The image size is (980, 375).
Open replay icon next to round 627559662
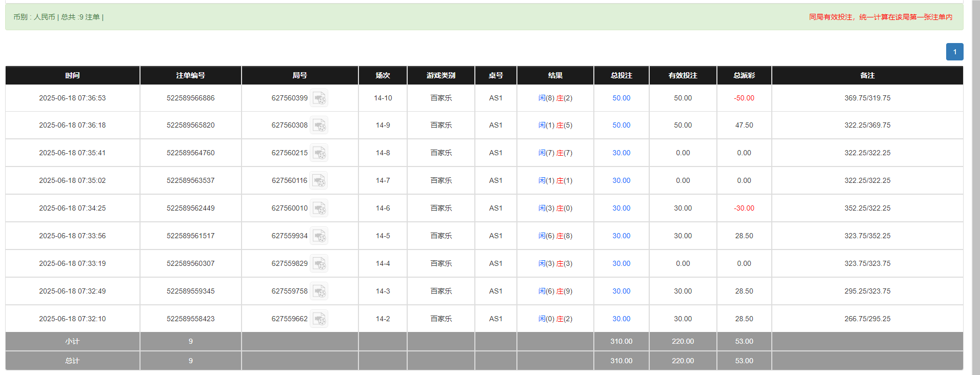coord(319,319)
